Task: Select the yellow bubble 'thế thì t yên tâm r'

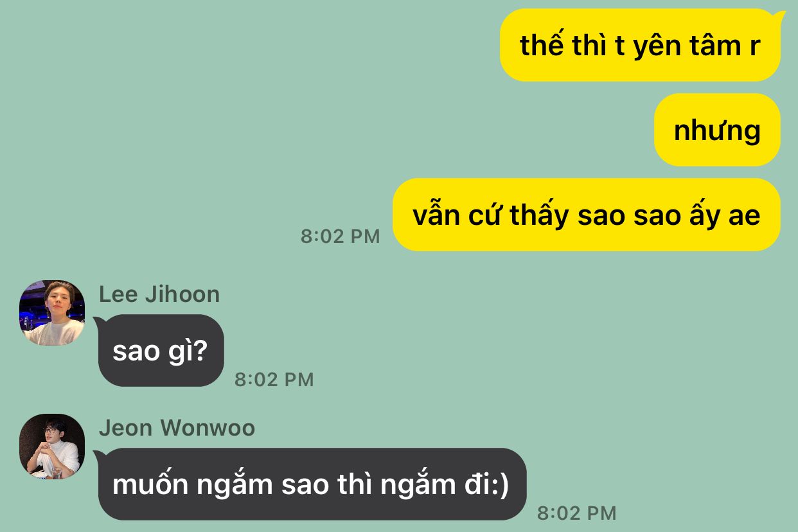Action: click(x=640, y=46)
